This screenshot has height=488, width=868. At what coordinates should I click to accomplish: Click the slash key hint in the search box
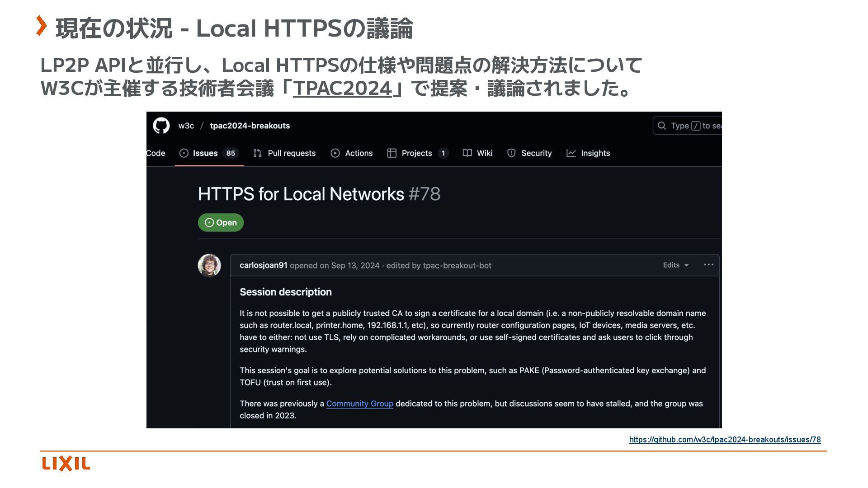pyautogui.click(x=696, y=126)
